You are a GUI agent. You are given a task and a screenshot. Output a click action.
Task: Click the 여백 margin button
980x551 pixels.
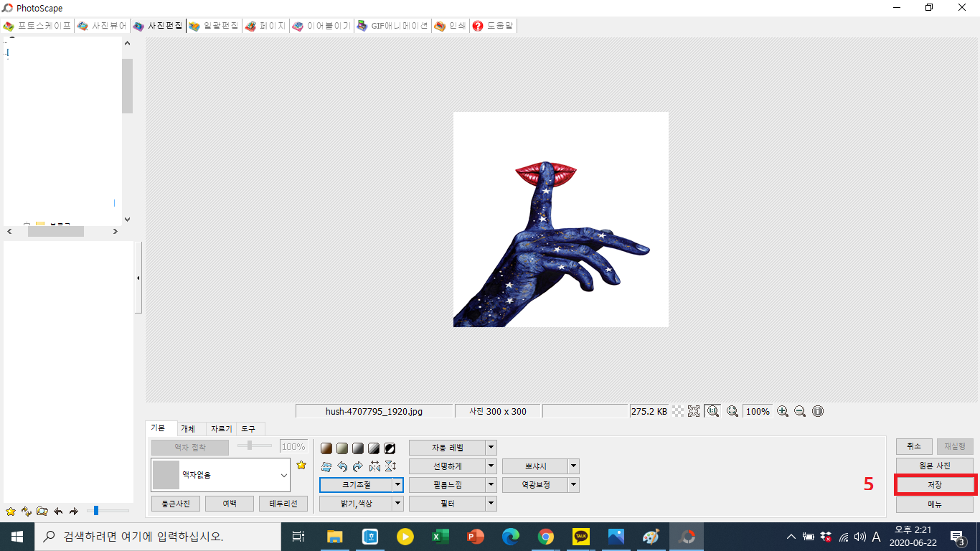click(x=230, y=504)
